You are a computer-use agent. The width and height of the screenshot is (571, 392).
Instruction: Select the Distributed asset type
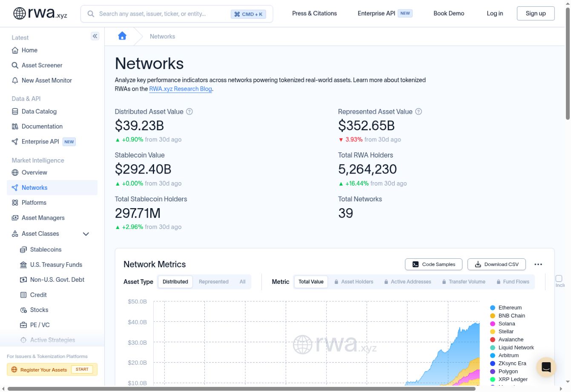[x=175, y=282]
